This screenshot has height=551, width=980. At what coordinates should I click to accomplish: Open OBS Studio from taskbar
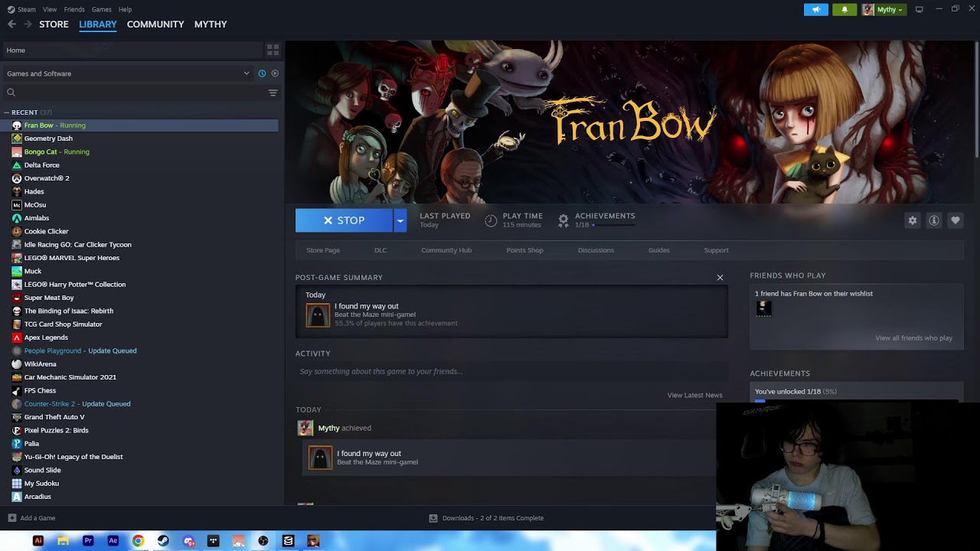[x=263, y=541]
